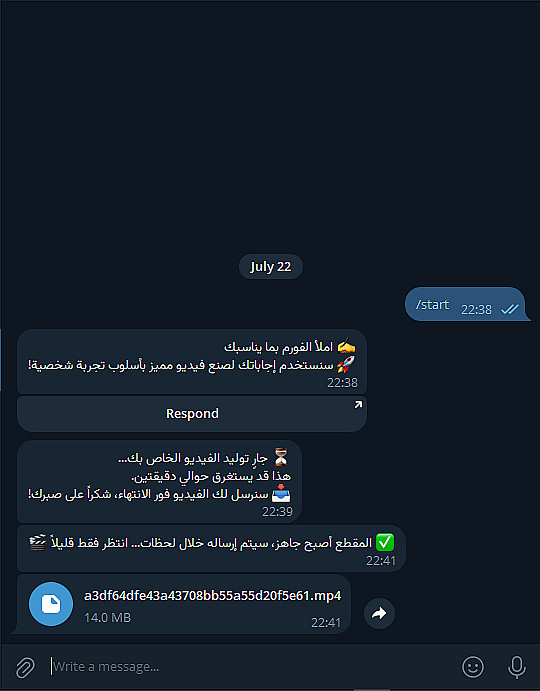Click the microphone voice message icon
540x691 pixels.
tap(517, 667)
